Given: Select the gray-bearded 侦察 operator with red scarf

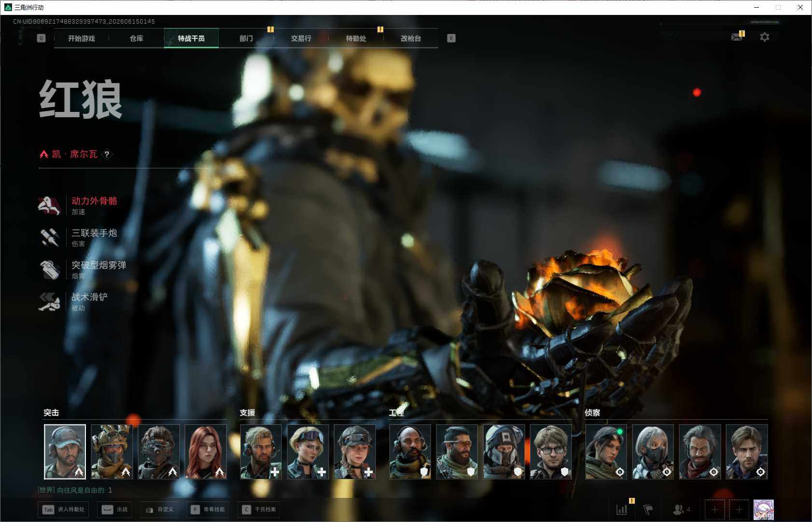Looking at the screenshot, I should 700,452.
